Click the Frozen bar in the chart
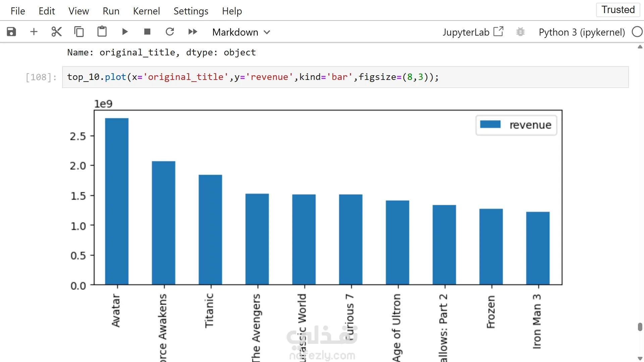This screenshot has width=644, height=362. pyautogui.click(x=491, y=246)
